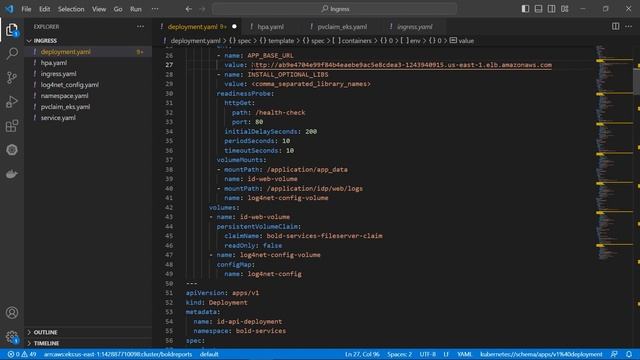This screenshot has height=360, width=640.
Task: Toggle the secondary side bar layout icon
Action: click(x=551, y=9)
